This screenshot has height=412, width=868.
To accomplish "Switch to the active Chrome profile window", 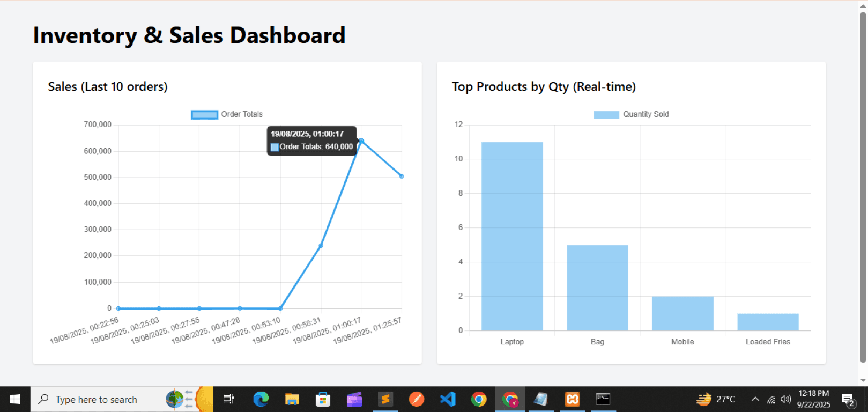I will point(510,399).
